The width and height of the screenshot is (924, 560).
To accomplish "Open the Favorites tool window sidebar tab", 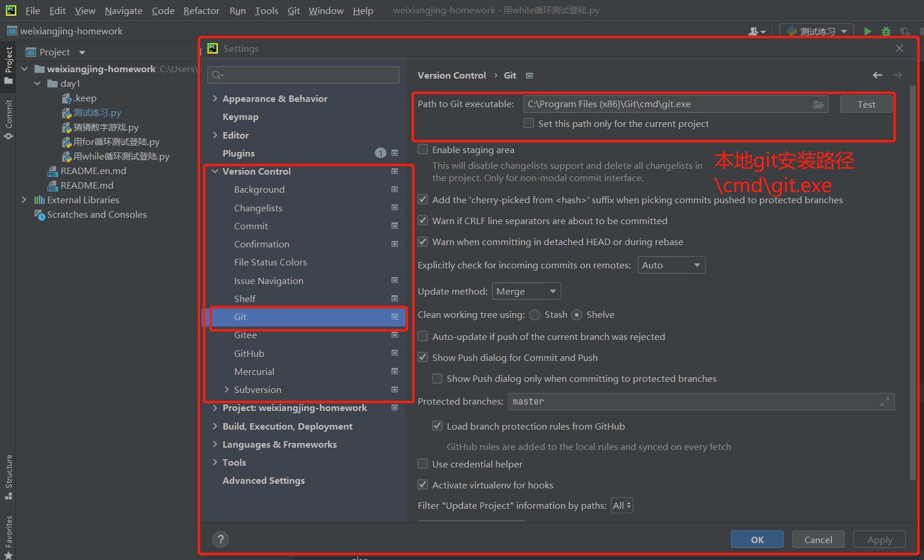I will (x=8, y=537).
